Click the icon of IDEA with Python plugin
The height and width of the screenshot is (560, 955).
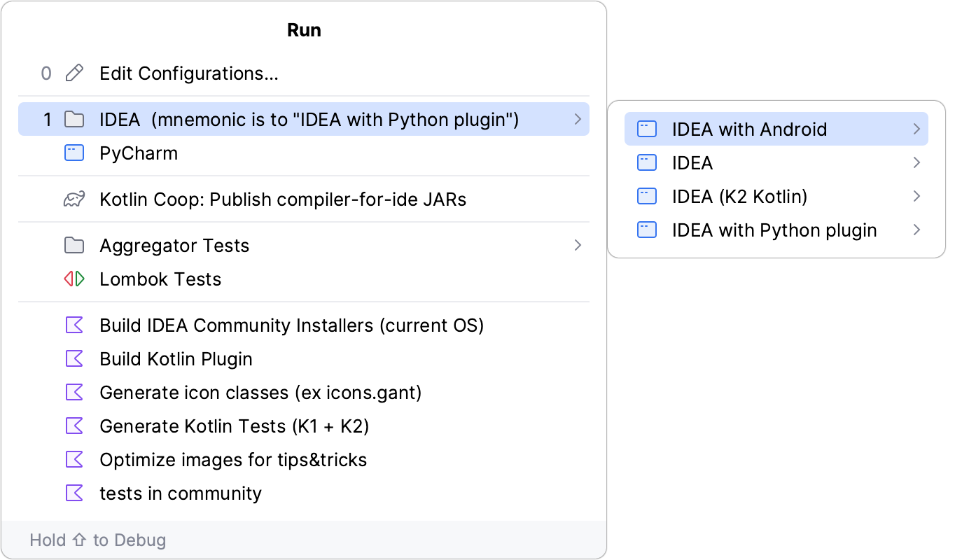click(647, 230)
